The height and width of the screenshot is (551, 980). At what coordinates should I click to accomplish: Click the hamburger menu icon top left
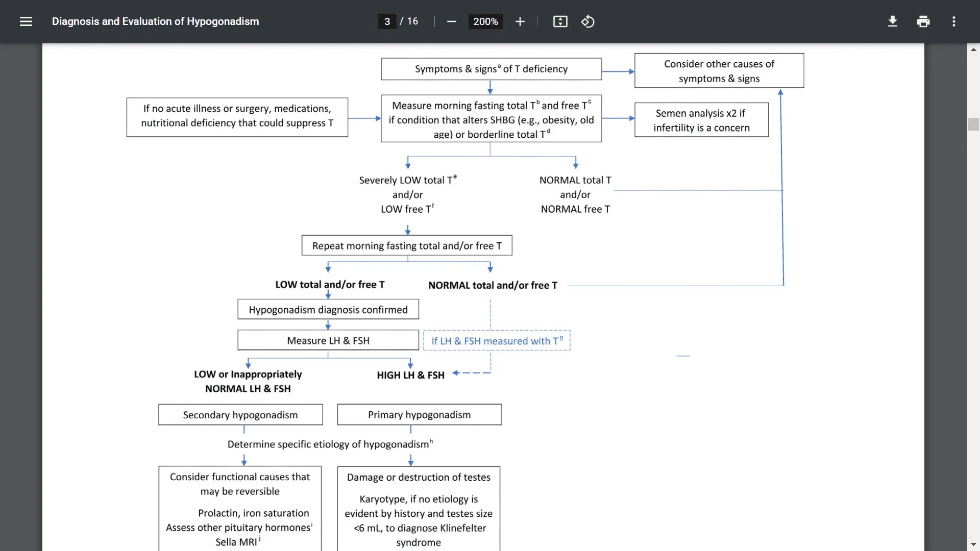26,21
